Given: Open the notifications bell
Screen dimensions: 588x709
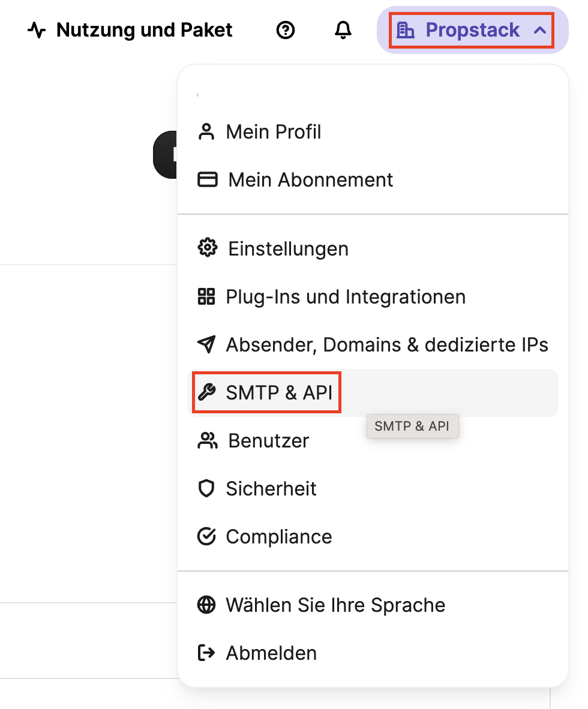Looking at the screenshot, I should pos(343,30).
